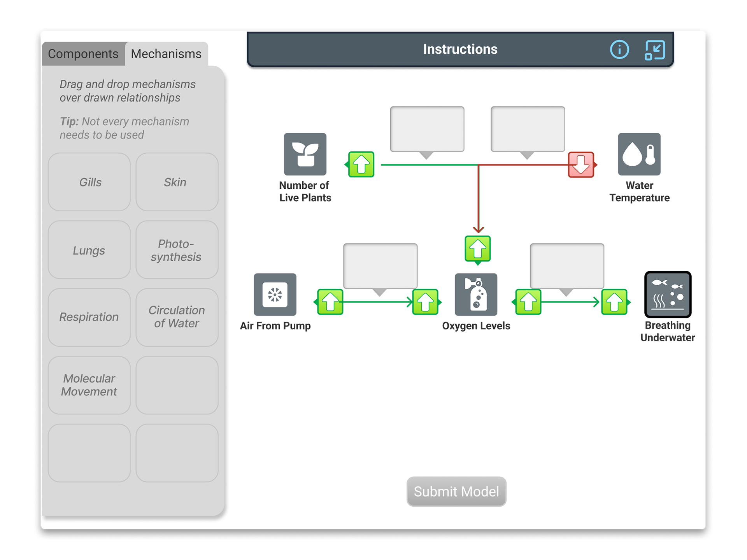Screen dimensions: 747x560
Task: Pick the Gills mechanism tile
Action: coord(89,182)
